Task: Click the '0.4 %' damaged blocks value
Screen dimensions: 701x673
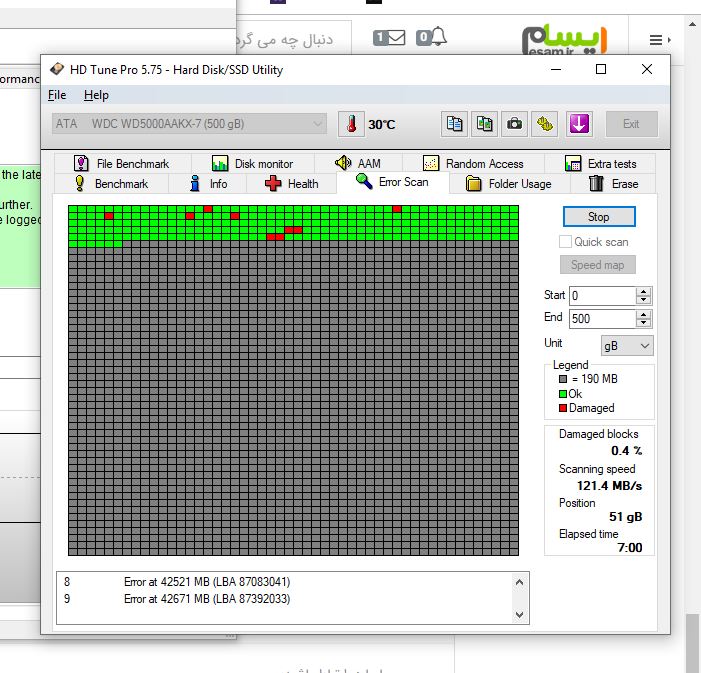Action: pyautogui.click(x=627, y=451)
